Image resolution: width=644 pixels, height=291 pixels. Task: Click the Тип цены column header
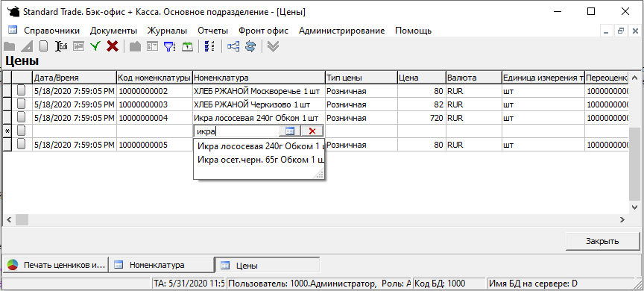[x=361, y=78]
